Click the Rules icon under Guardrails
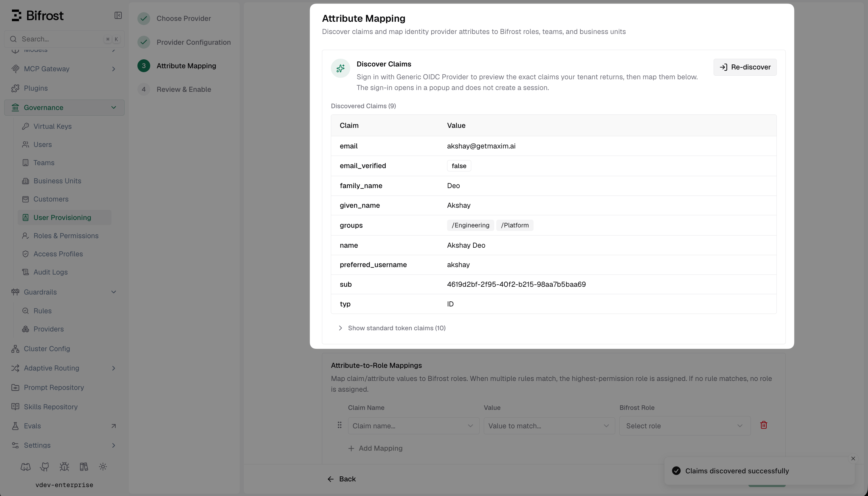This screenshot has width=868, height=496. pyautogui.click(x=26, y=311)
